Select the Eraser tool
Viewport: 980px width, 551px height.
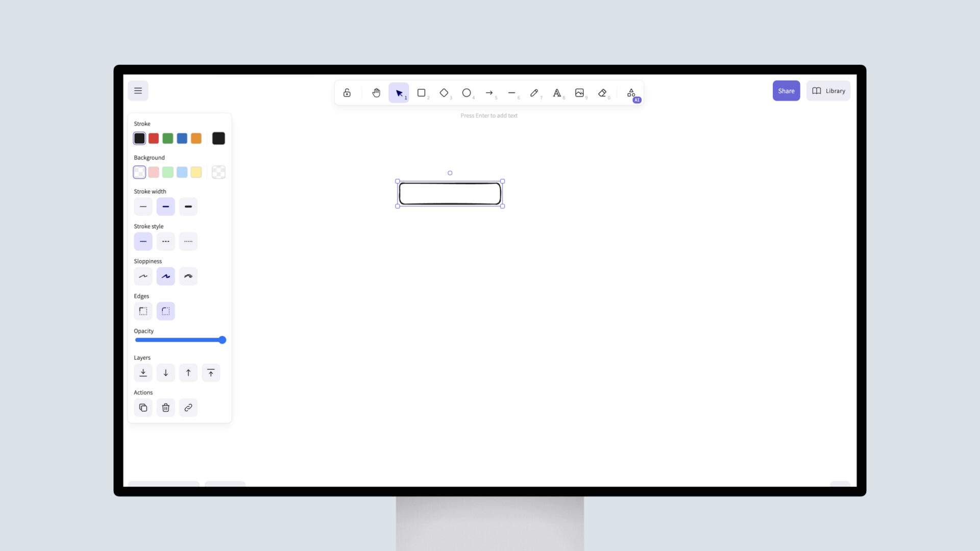[602, 93]
